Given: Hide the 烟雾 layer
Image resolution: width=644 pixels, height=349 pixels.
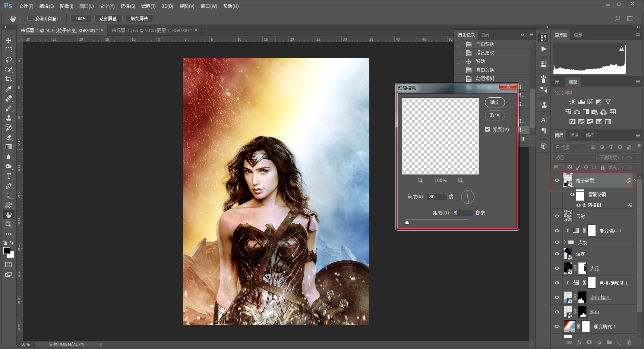Looking at the screenshot, I should pyautogui.click(x=557, y=254).
